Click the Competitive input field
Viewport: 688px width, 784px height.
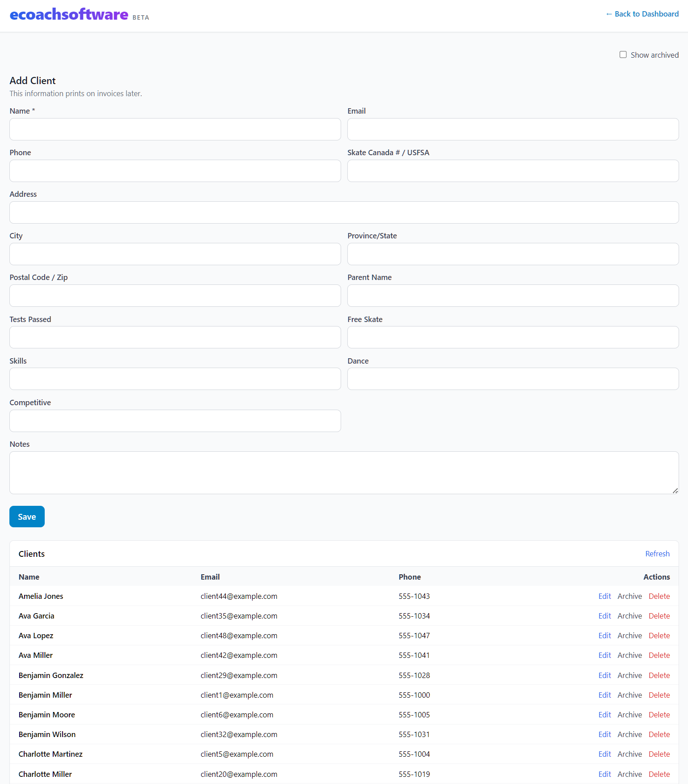(175, 421)
